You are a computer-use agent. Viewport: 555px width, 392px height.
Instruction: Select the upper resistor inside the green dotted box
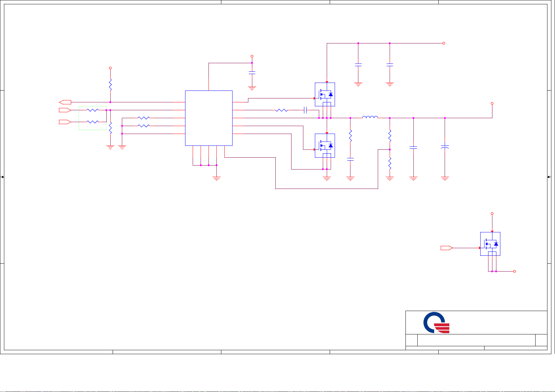click(93, 110)
